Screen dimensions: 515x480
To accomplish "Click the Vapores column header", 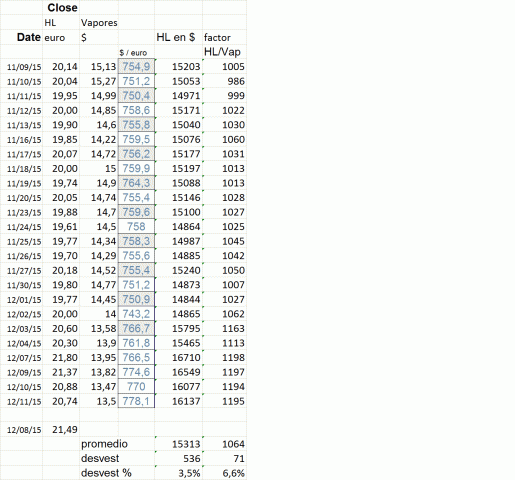I will 99,23.
